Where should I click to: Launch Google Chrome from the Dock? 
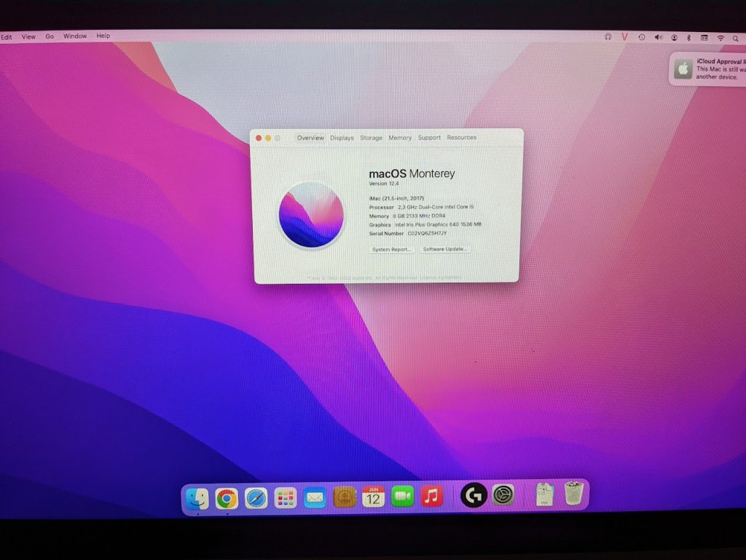coord(227,498)
